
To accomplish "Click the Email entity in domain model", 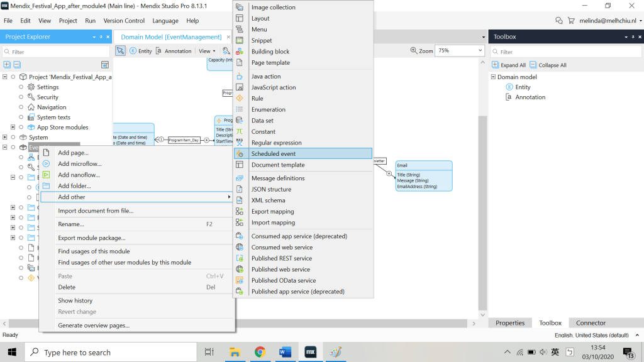I will point(424,176).
